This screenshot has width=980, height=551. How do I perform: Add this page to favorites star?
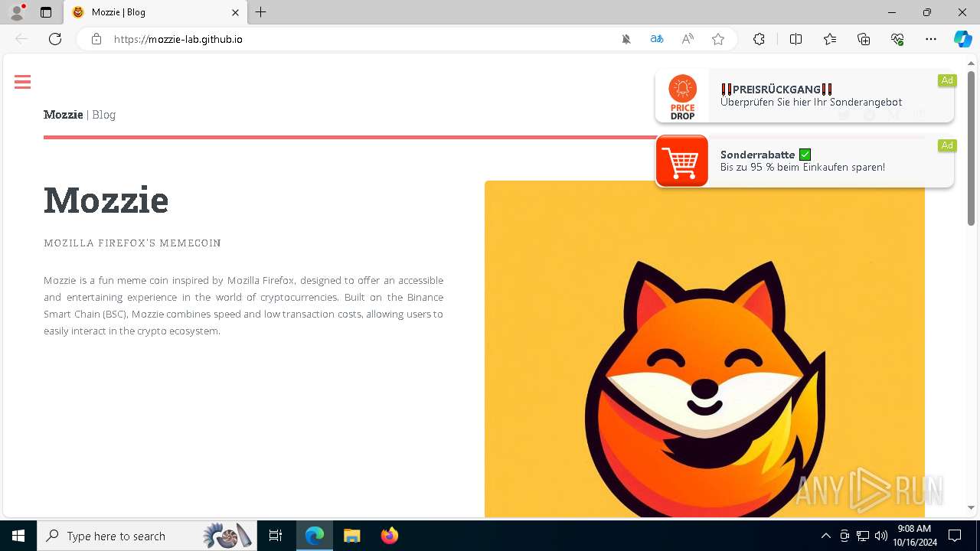(718, 39)
